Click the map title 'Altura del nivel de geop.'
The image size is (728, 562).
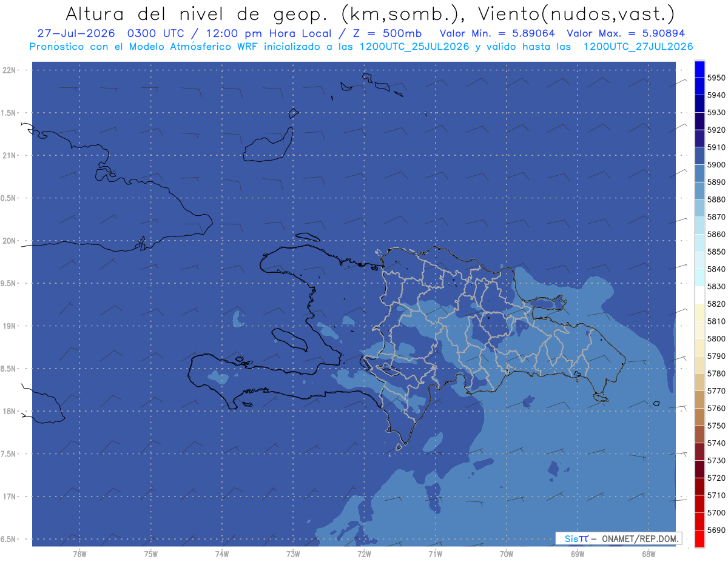coord(197,13)
